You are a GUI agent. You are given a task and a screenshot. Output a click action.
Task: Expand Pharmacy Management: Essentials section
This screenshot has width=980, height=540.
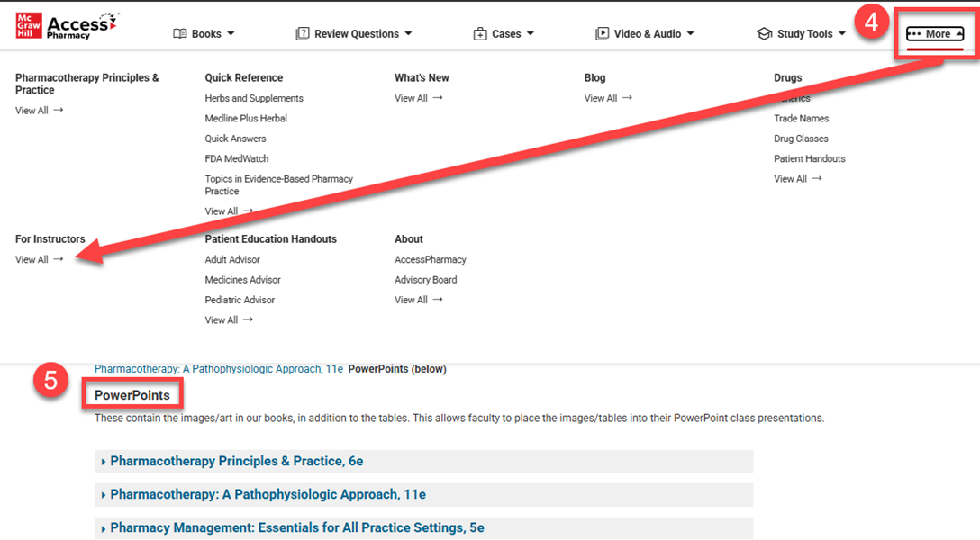tap(296, 527)
